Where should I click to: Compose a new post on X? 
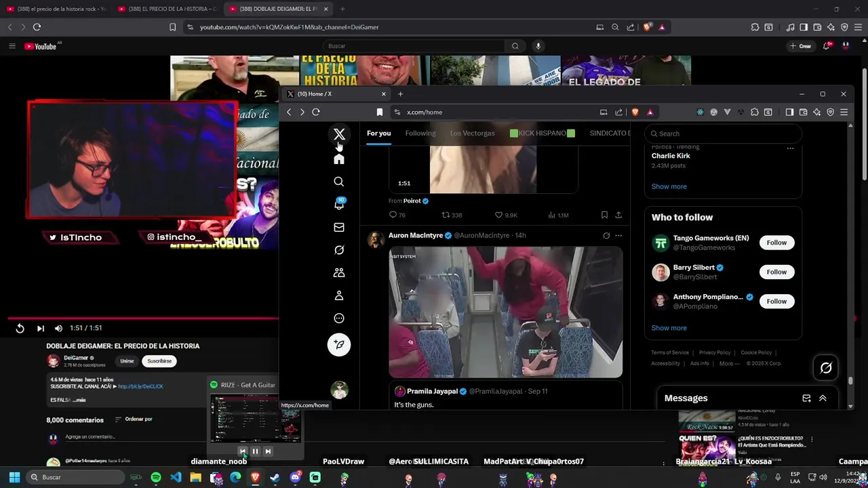[x=339, y=345]
